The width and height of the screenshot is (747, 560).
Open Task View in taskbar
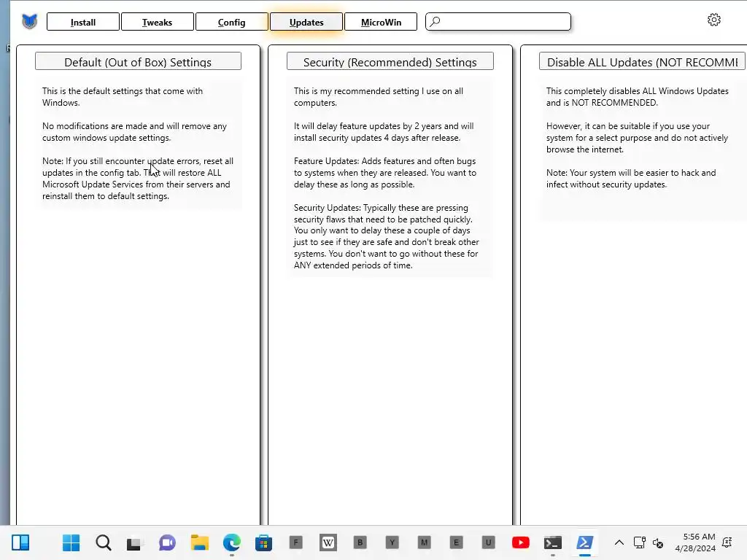coord(134,542)
